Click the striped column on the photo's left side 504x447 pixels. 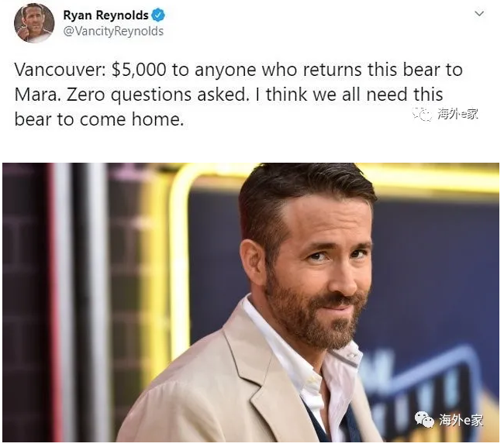point(79,302)
